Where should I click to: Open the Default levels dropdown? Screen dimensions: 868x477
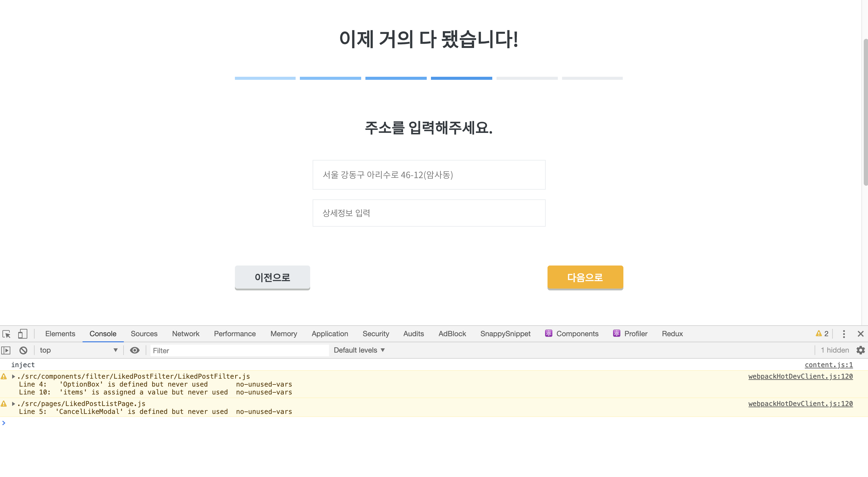click(x=359, y=350)
